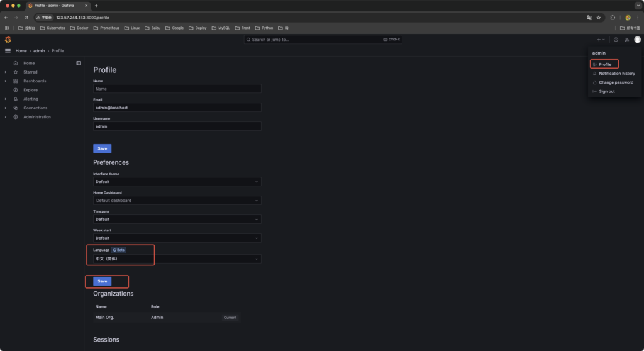Open the Language dropdown
The width and height of the screenshot is (644, 351).
coord(177,259)
